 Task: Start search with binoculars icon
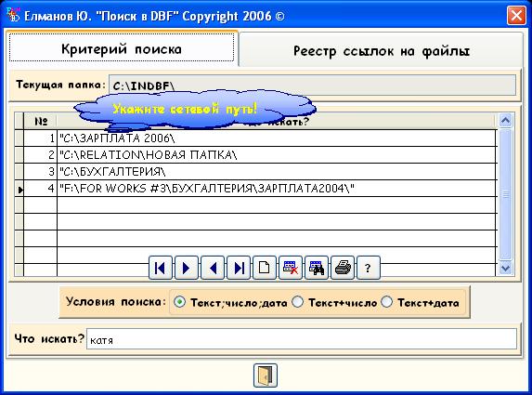[x=317, y=268]
